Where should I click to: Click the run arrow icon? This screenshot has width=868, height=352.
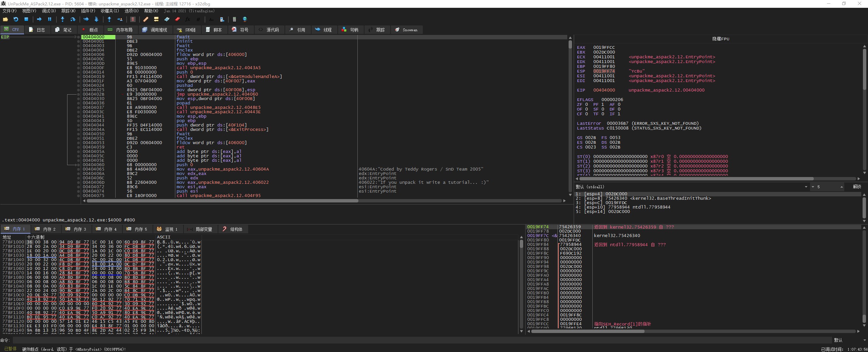point(39,19)
